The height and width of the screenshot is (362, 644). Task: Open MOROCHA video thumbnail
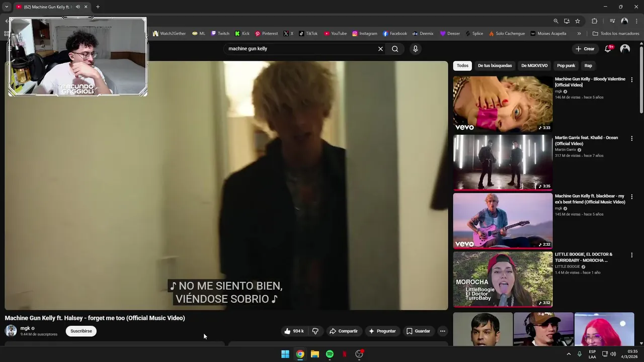(x=503, y=279)
